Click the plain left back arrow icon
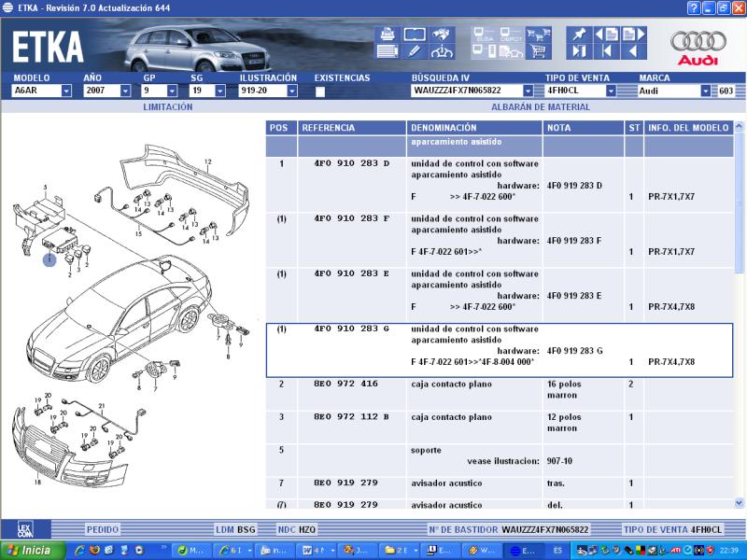Viewport: 747px width, 560px height. tap(633, 51)
